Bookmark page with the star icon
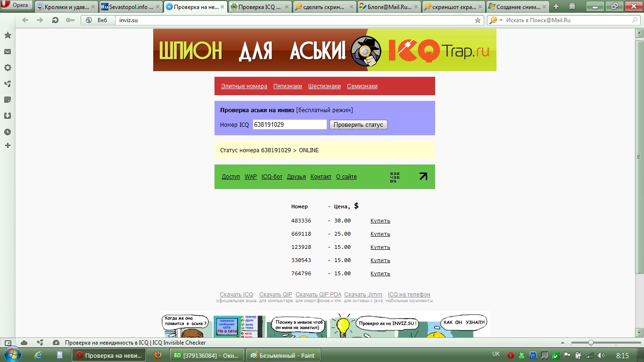 [x=478, y=20]
